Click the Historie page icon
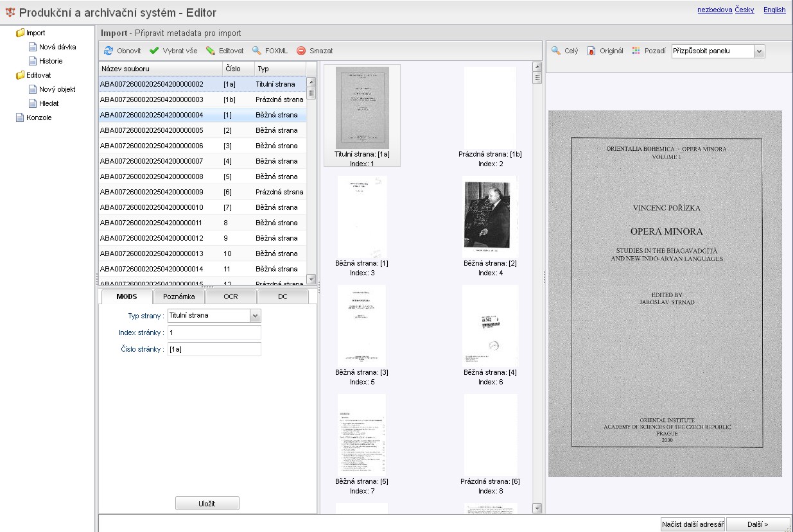Screen dimensions: 793x532 coord(33,61)
